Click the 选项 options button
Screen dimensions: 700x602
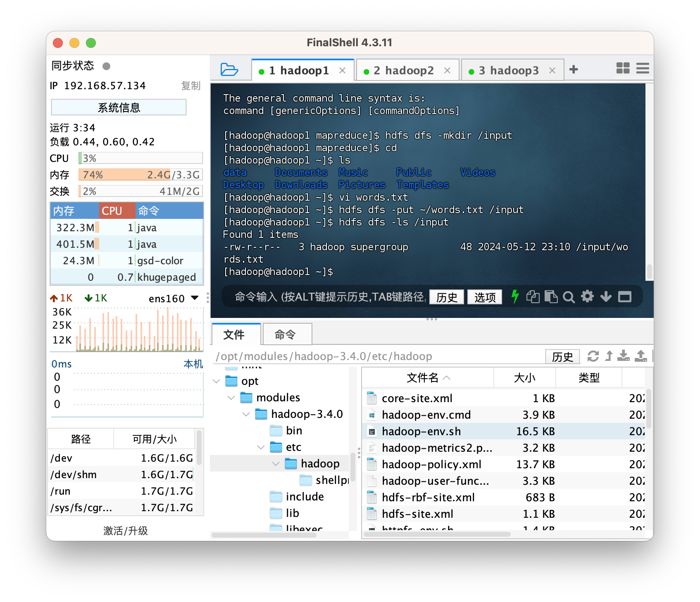pos(485,297)
